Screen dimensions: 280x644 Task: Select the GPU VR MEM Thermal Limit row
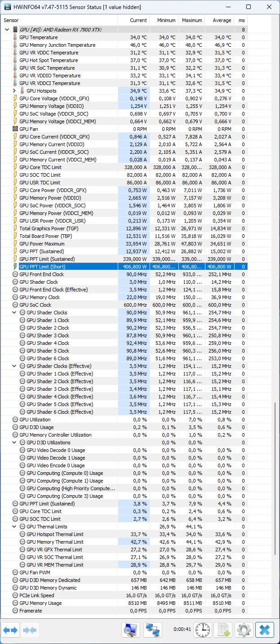click(x=124, y=565)
